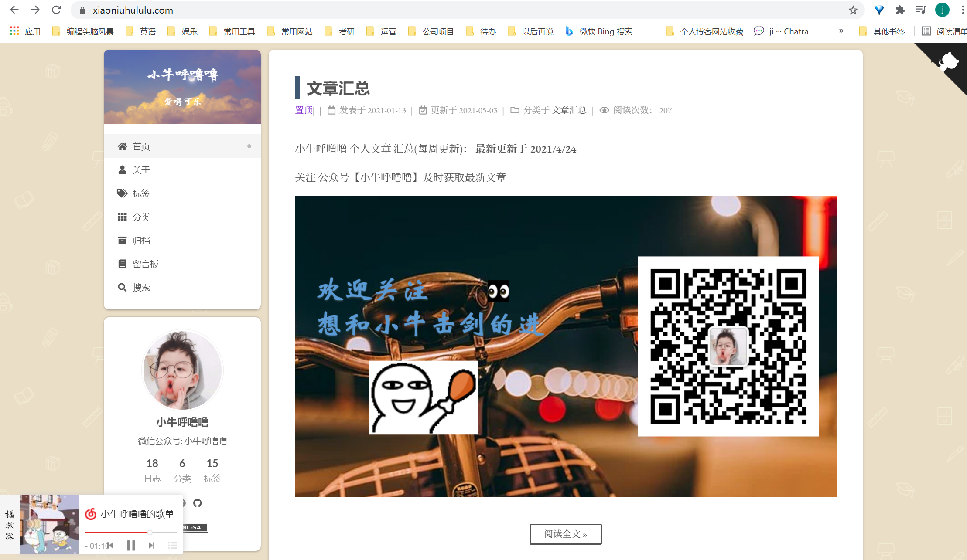The width and height of the screenshot is (967, 560).
Task: View the 15 标签 tags count
Action: click(x=212, y=470)
